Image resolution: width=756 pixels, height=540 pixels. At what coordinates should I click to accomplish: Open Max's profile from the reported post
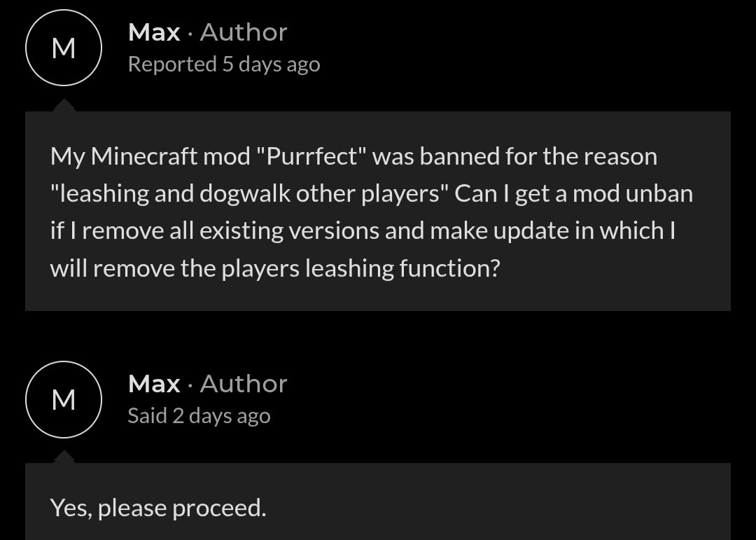[154, 32]
